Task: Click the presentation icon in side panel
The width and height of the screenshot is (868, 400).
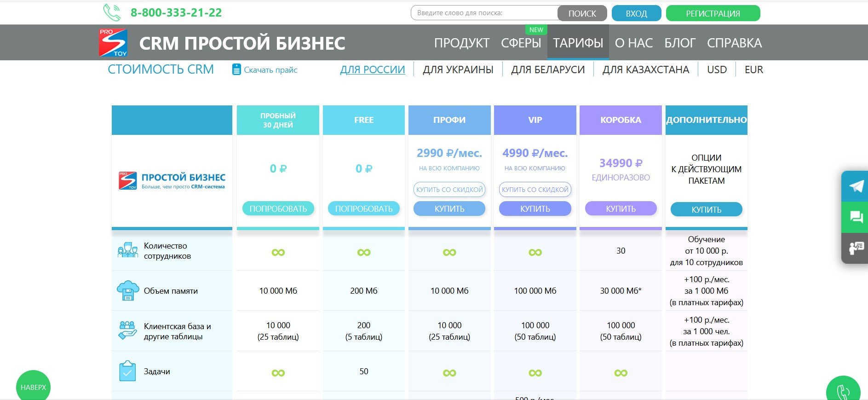Action: 856,248
